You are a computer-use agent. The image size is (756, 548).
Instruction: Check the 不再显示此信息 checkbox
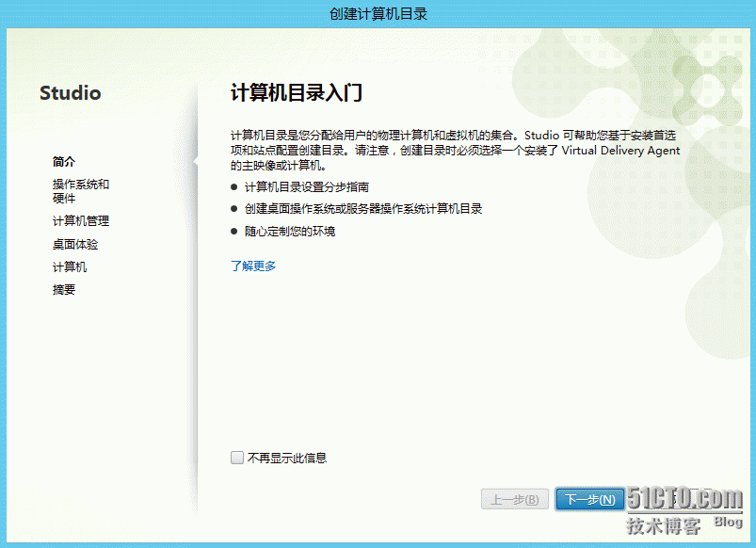click(236, 458)
